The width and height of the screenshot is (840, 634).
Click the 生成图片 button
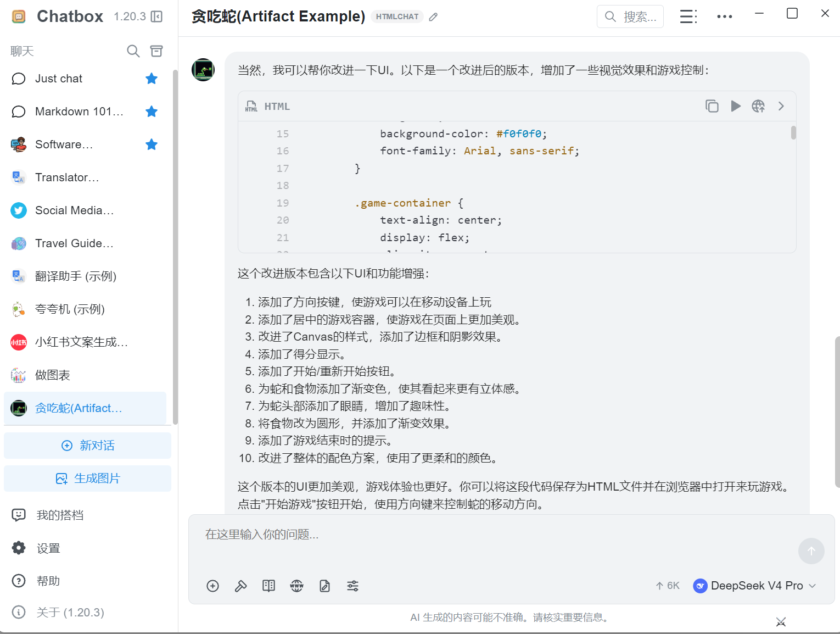pyautogui.click(x=88, y=479)
